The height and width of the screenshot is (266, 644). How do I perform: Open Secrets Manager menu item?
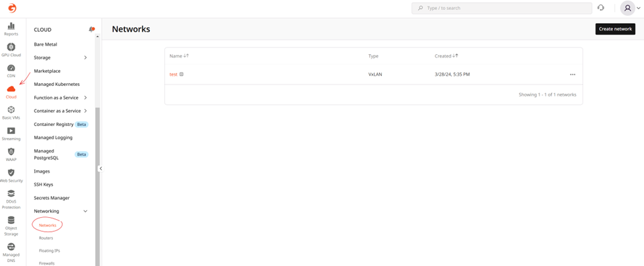[x=52, y=198]
